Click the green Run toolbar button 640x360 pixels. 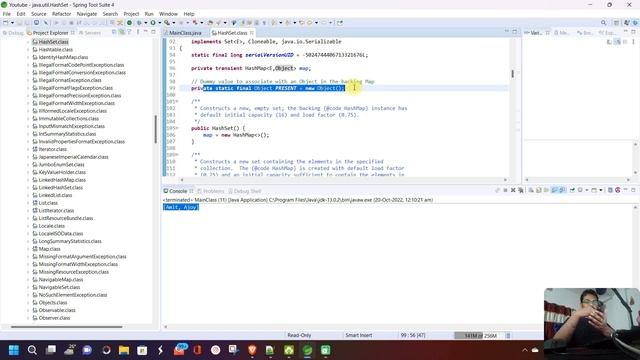click(x=153, y=23)
